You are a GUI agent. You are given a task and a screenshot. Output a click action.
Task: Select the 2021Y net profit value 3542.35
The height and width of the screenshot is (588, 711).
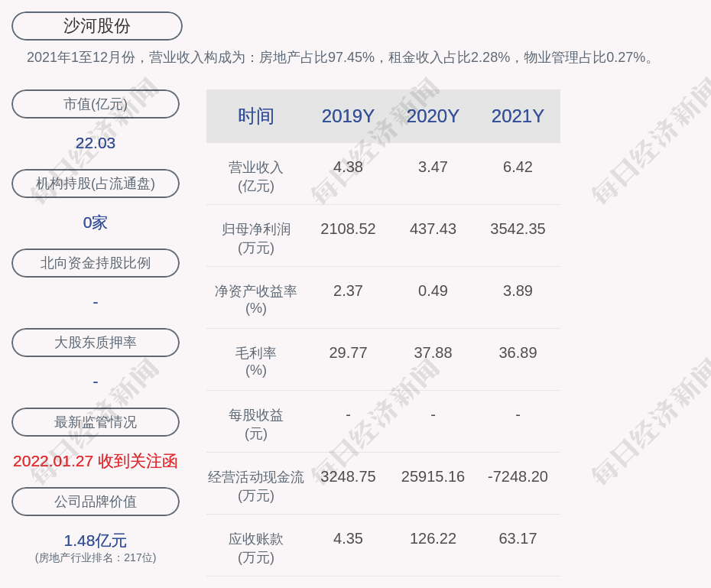point(518,229)
